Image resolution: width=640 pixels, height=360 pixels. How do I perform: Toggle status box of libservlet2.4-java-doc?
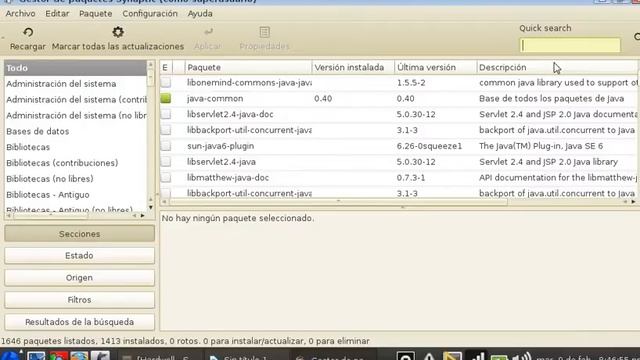(x=166, y=114)
